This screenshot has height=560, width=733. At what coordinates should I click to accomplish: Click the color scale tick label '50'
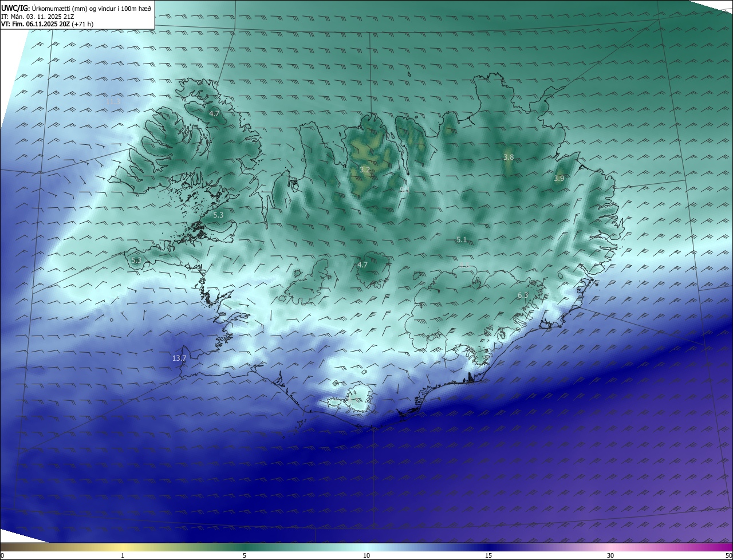728,555
